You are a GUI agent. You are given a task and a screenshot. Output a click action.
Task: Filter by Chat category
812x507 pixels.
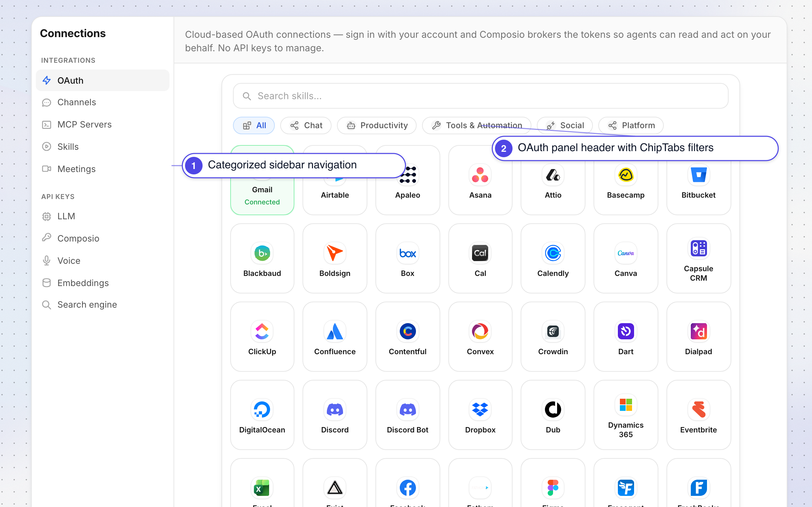[306, 125]
